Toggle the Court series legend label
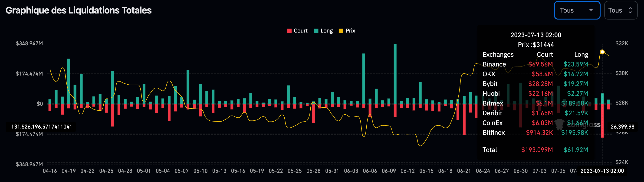The image size is (644, 182). pyautogui.click(x=300, y=31)
